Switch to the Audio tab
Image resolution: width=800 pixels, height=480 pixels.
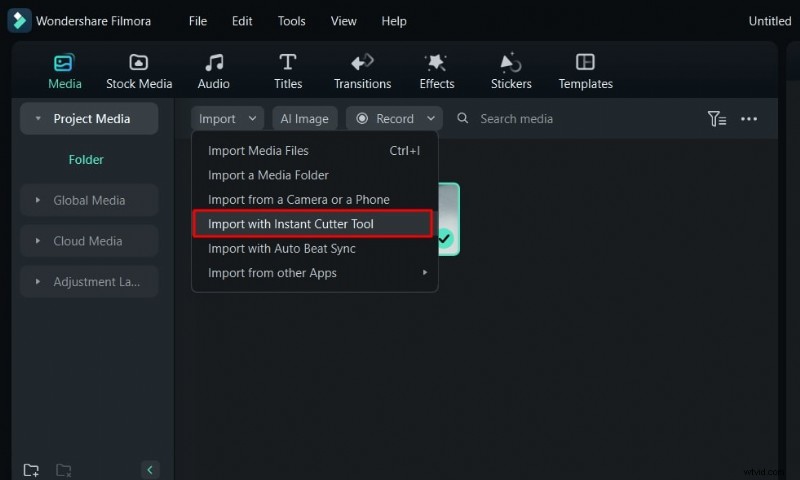click(x=213, y=71)
